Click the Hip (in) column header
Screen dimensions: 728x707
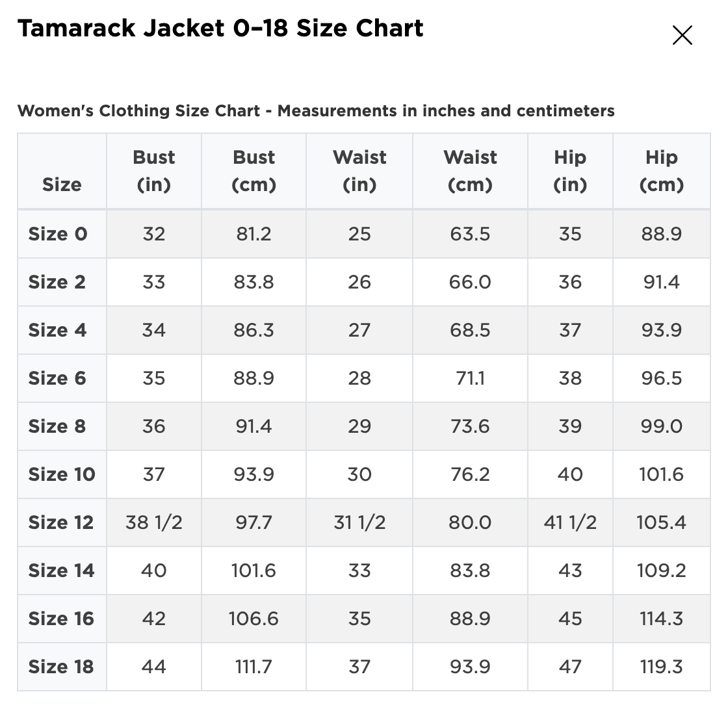(x=570, y=172)
